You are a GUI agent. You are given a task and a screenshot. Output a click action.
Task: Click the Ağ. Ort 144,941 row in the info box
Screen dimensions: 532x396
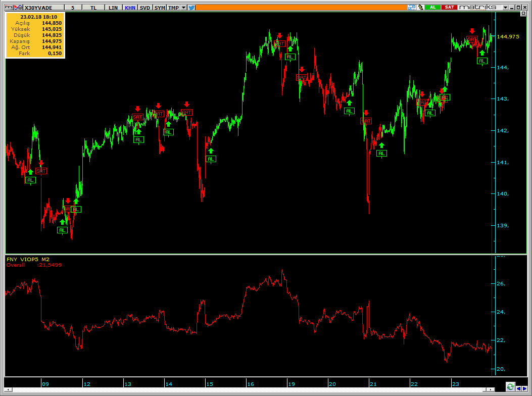pyautogui.click(x=35, y=47)
